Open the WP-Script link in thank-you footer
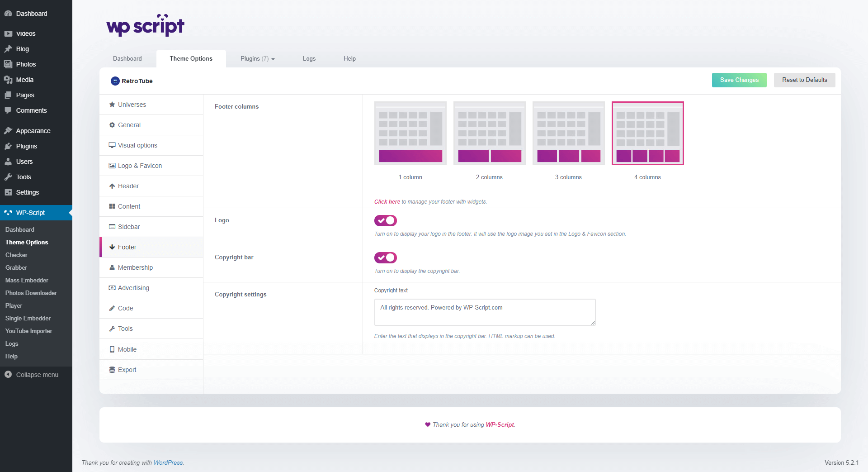The width and height of the screenshot is (868, 472). click(x=500, y=424)
